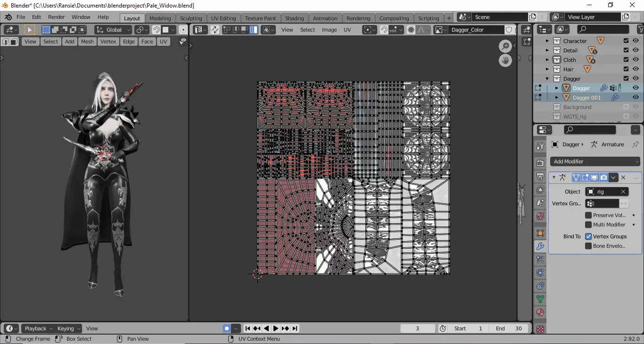The width and height of the screenshot is (644, 344).
Task: Open the Keying dropdown in timeline
Action: click(69, 328)
